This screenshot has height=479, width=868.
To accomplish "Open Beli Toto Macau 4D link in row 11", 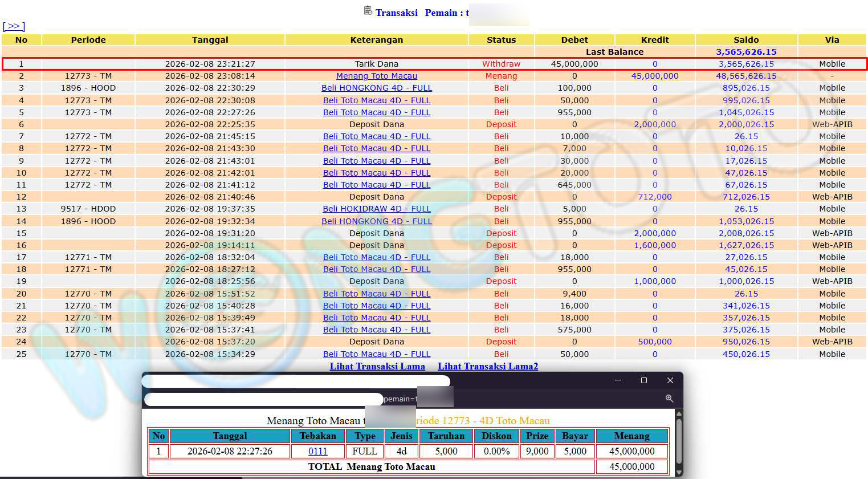I will tap(376, 185).
